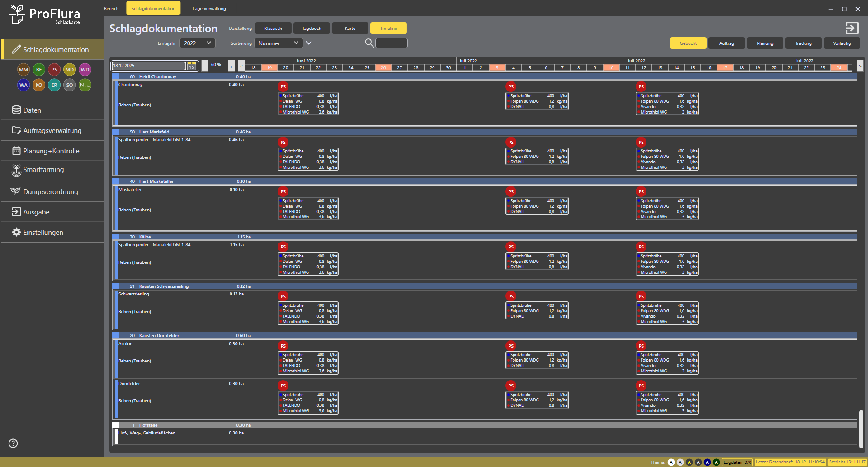Click the export arrow icon top right
The image size is (868, 467).
click(x=852, y=28)
